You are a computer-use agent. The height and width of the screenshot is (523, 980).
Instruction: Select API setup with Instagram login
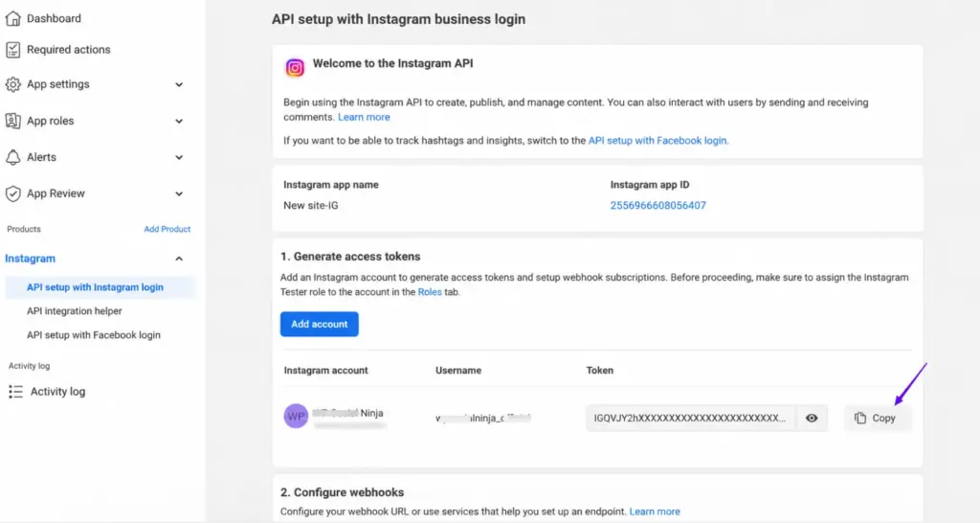(100, 287)
